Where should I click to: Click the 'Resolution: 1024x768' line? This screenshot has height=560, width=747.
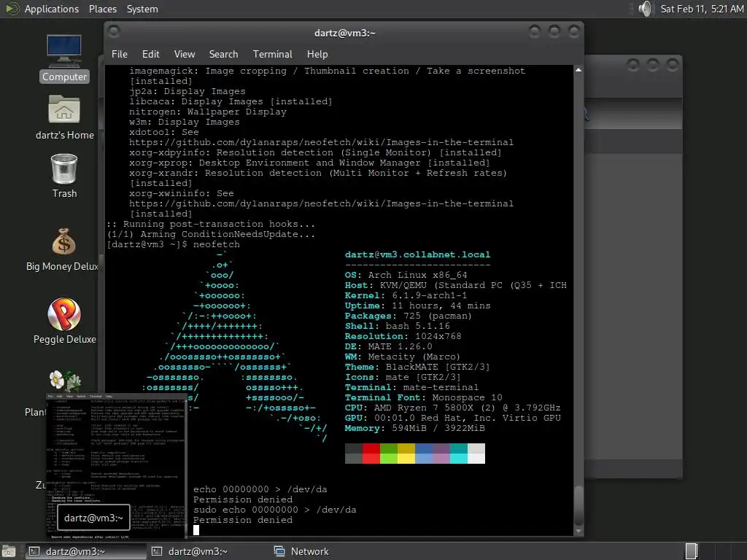[x=403, y=336]
